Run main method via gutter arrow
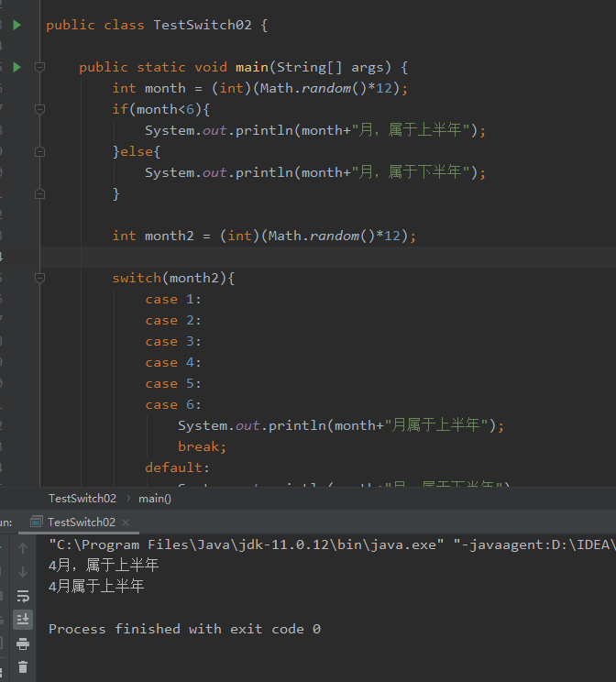 [x=17, y=68]
